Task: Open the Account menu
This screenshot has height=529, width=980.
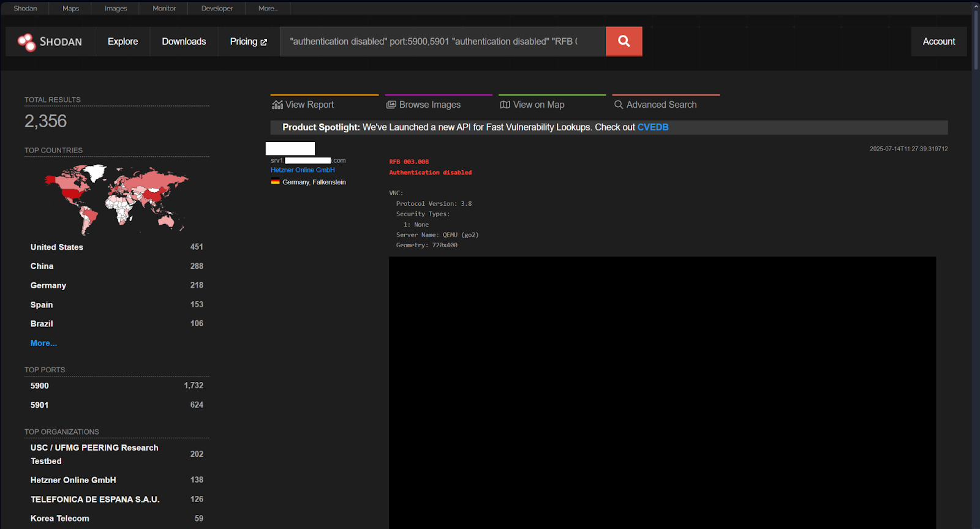Action: 939,42
